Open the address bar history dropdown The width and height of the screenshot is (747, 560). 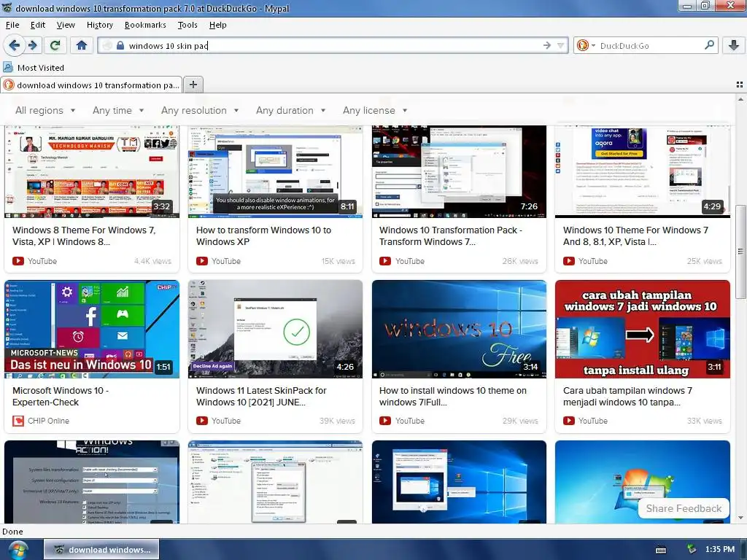click(x=560, y=46)
